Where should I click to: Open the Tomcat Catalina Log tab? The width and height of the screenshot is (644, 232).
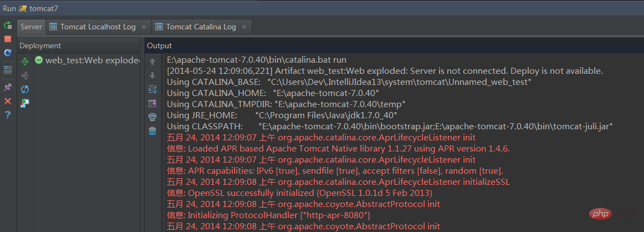201,27
